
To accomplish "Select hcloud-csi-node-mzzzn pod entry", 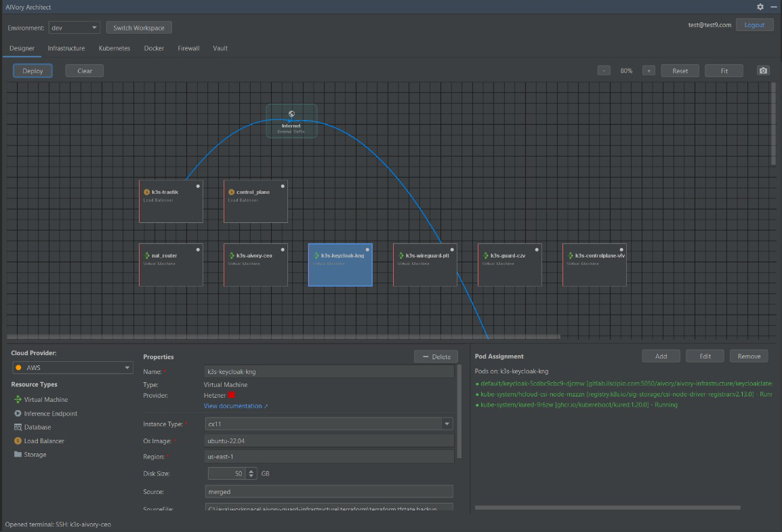I will click(x=623, y=394).
